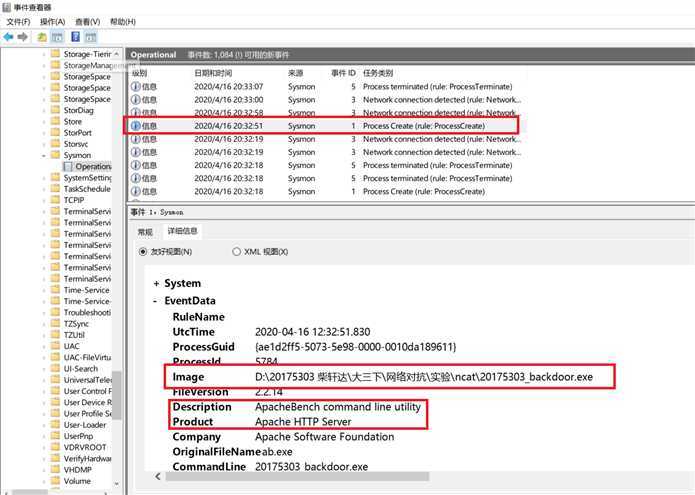695x495 pixels.
Task: Click the Apache Software Foundation company value
Action: [324, 437]
